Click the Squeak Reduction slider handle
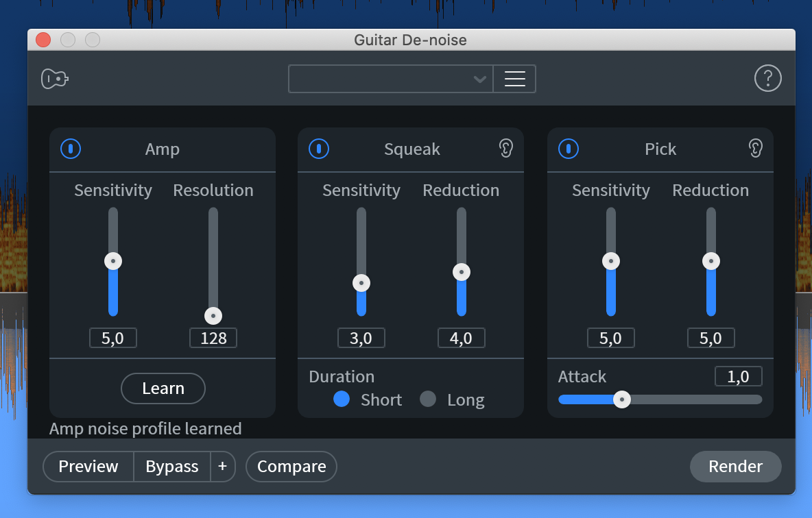This screenshot has width=812, height=518. pyautogui.click(x=462, y=272)
